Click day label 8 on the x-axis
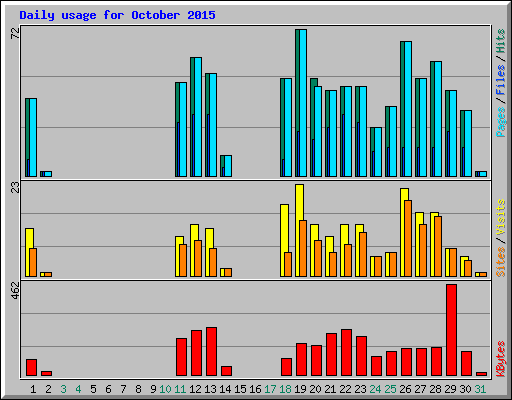Viewport: 512px width, 400px height. (138, 389)
